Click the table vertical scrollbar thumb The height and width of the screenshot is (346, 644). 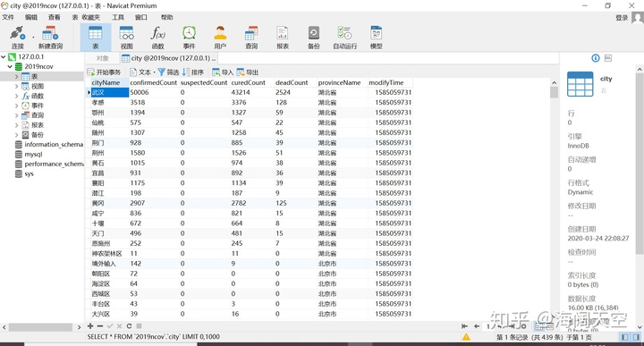click(554, 92)
